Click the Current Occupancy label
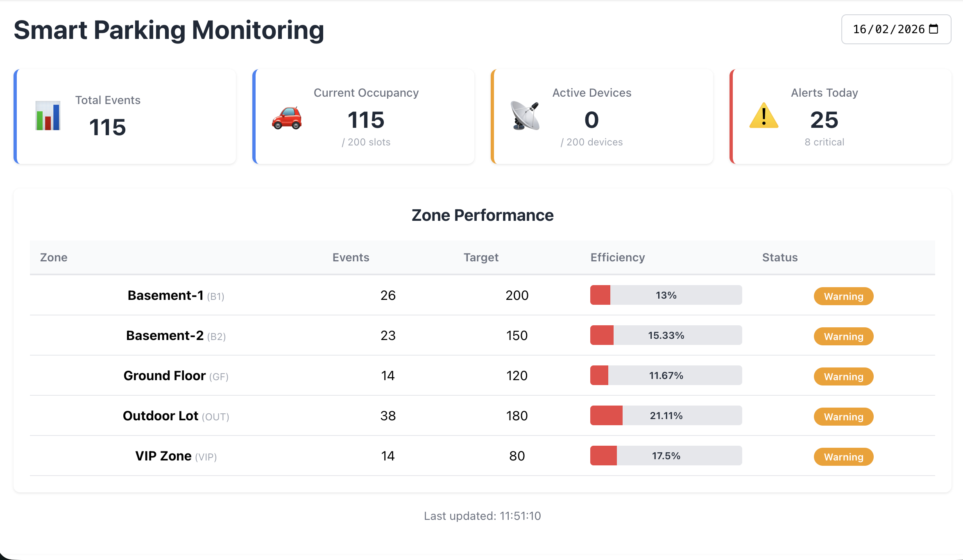 coord(366,93)
